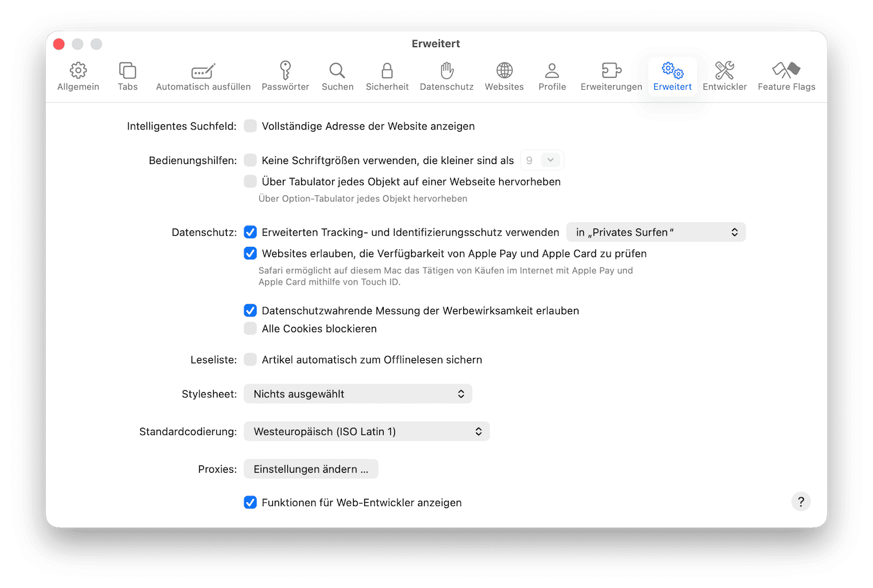Screen dimensions: 873x588
Task: Open the Websites globe icon
Action: click(x=504, y=72)
